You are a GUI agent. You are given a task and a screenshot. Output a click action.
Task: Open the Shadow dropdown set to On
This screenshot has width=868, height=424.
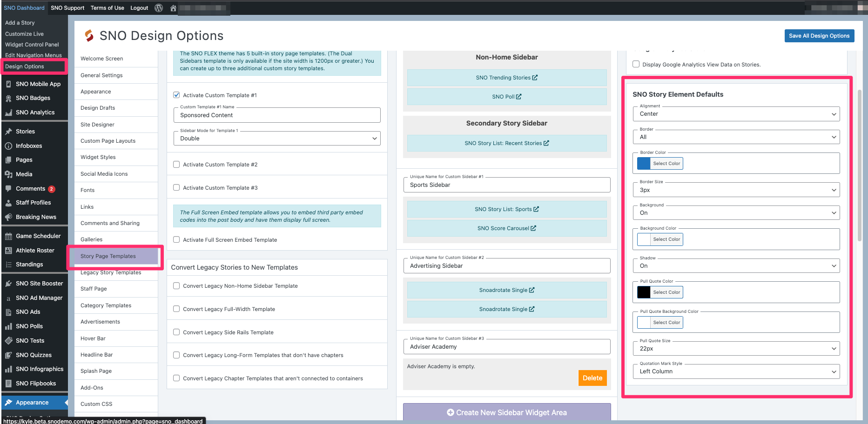pos(736,266)
